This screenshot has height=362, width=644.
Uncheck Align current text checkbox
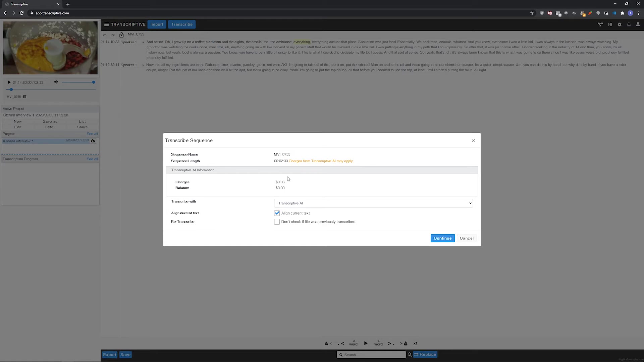point(277,213)
